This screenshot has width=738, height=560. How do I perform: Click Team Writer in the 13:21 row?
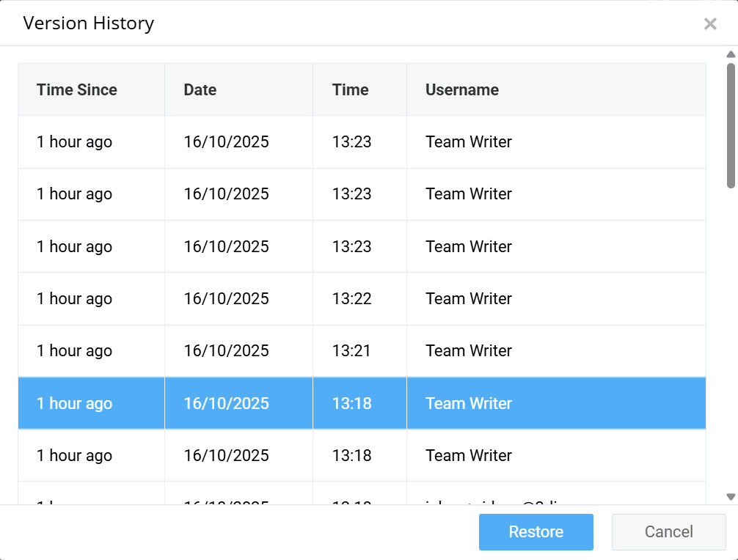pyautogui.click(x=469, y=351)
